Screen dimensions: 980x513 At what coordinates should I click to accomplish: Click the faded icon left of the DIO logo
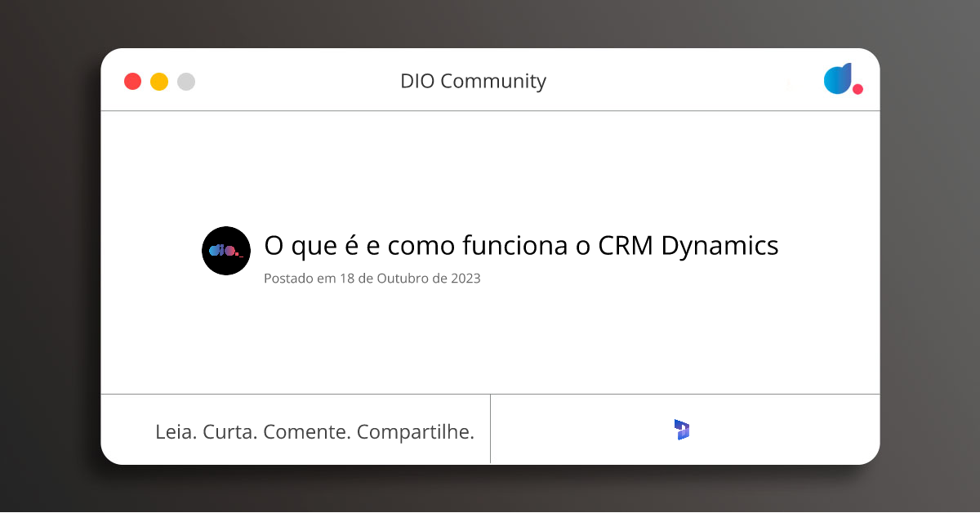coord(789,83)
